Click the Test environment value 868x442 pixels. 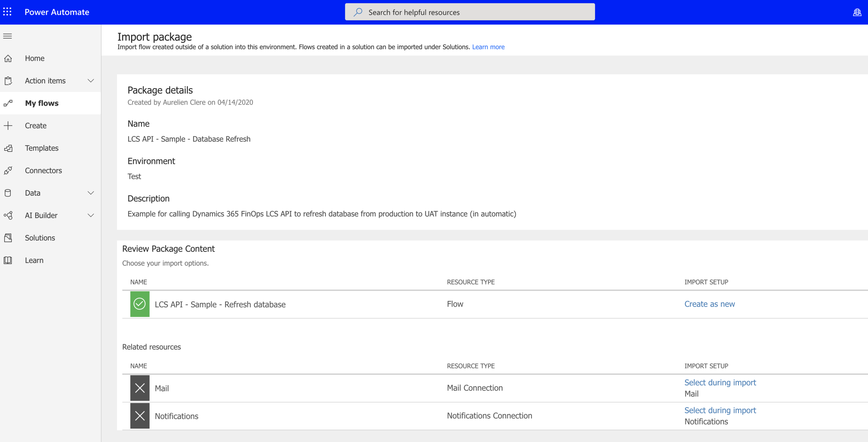click(134, 177)
